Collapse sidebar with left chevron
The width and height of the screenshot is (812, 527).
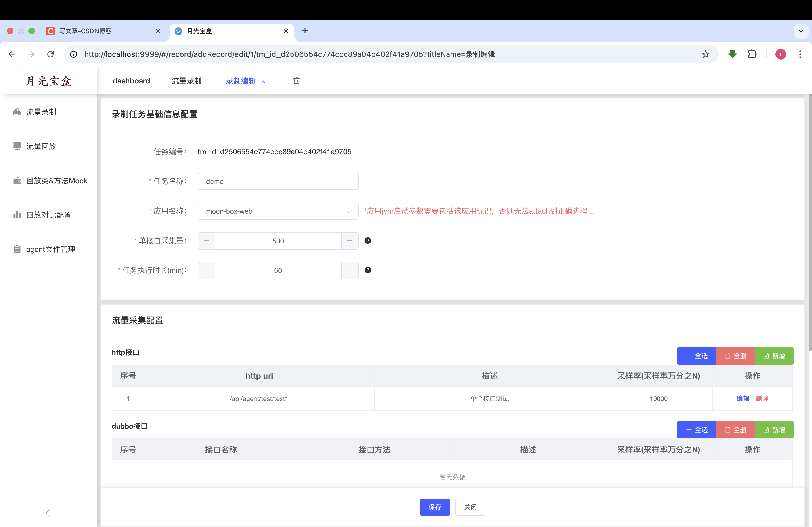(x=48, y=513)
